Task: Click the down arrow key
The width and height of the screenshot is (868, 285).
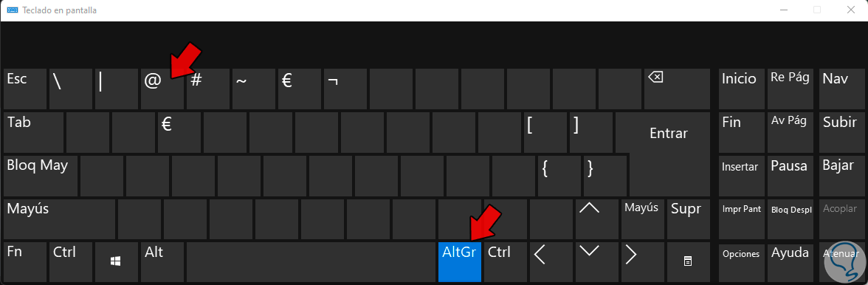Action: [x=596, y=262]
